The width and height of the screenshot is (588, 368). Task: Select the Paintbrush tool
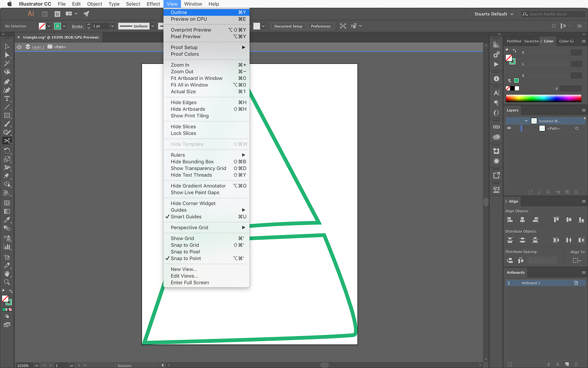(7, 124)
